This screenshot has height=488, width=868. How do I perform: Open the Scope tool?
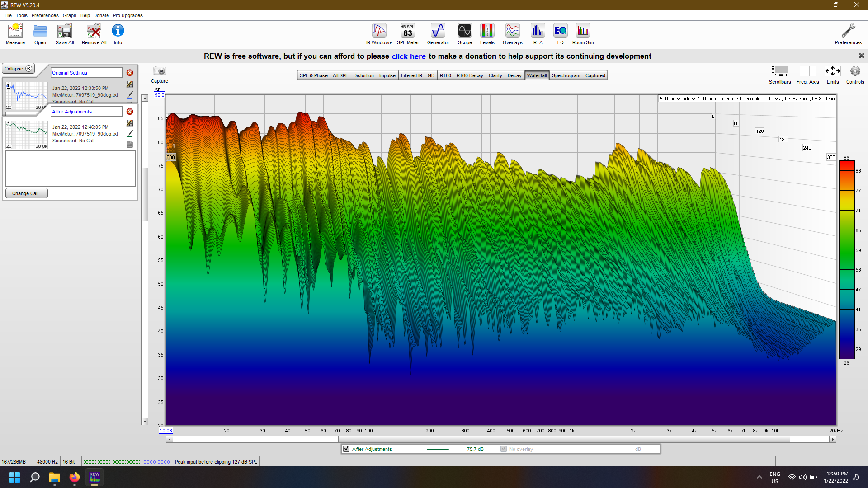click(x=465, y=34)
